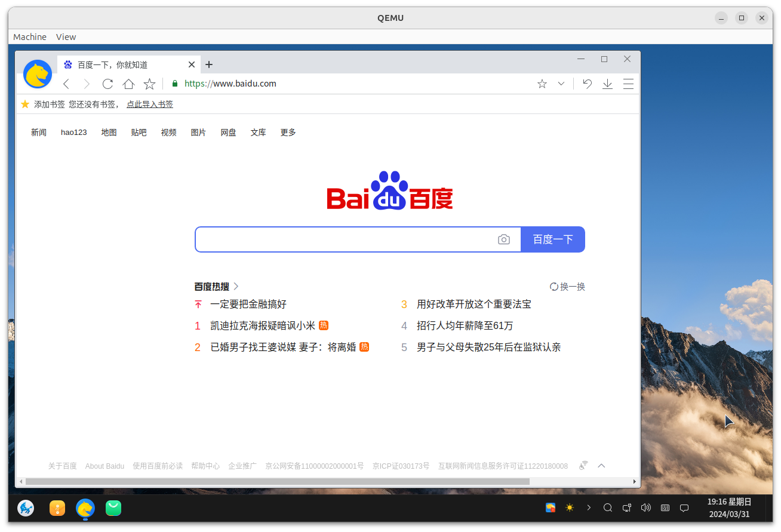The image size is (781, 532).
Task: Click the Baidu logo
Action: coord(390,191)
